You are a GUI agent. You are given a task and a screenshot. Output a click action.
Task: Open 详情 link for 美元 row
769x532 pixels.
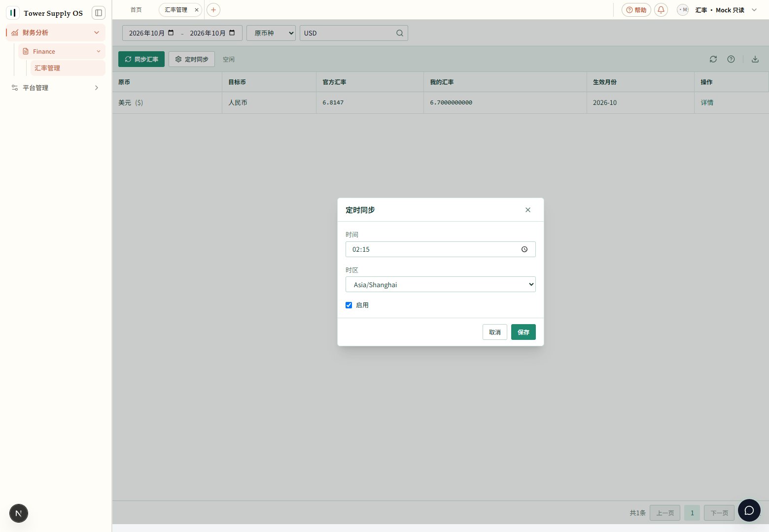[707, 102]
